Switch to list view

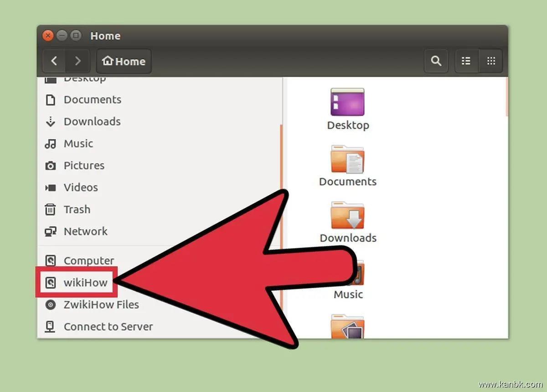tap(466, 61)
